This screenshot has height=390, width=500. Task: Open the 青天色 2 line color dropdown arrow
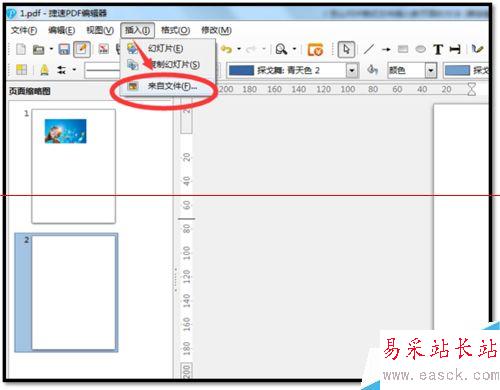click(352, 70)
